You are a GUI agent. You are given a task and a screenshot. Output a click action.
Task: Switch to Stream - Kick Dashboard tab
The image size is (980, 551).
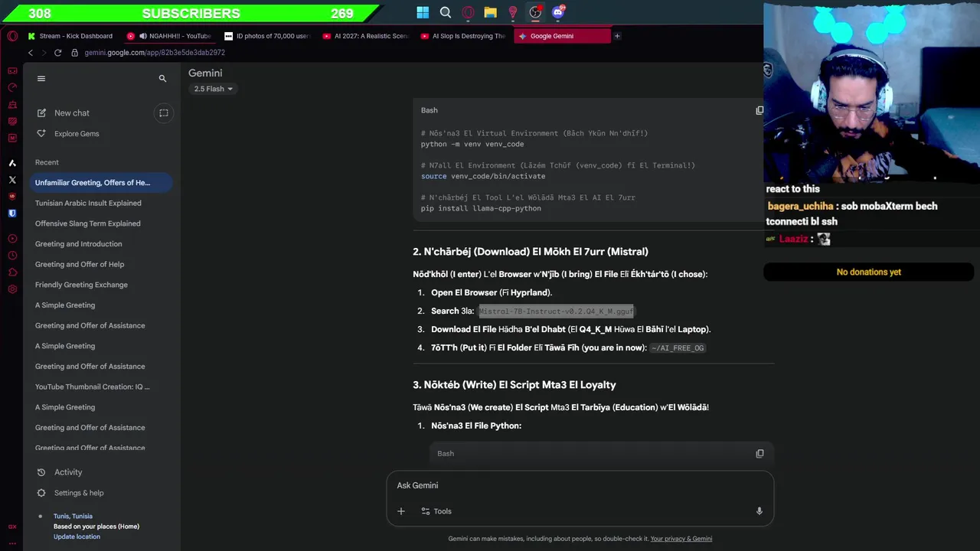[70, 36]
